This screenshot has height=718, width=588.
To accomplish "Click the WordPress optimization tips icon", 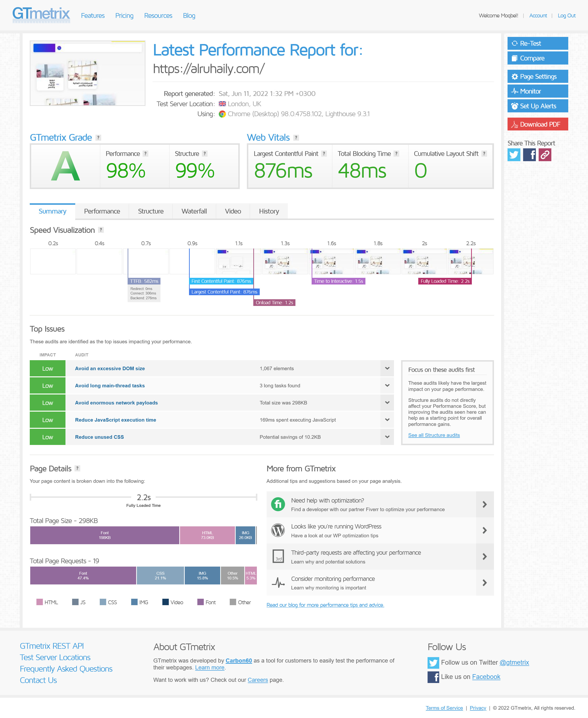I will [278, 530].
